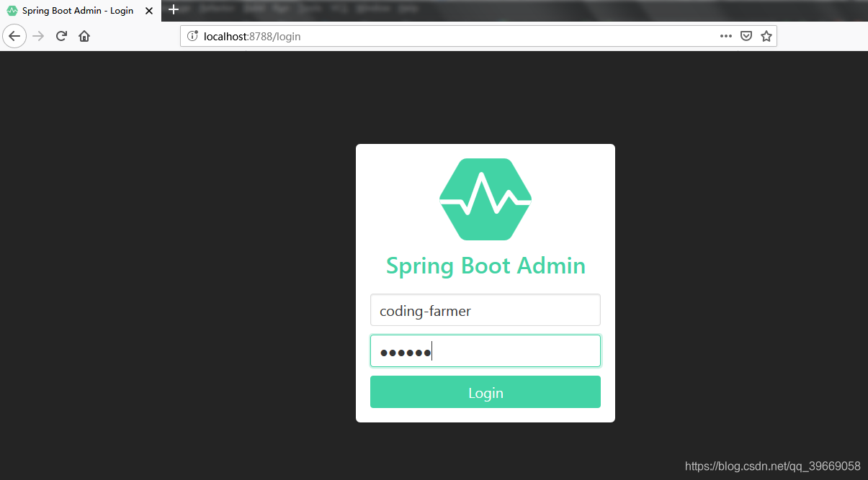Bookmark this page with the star icon

point(766,36)
